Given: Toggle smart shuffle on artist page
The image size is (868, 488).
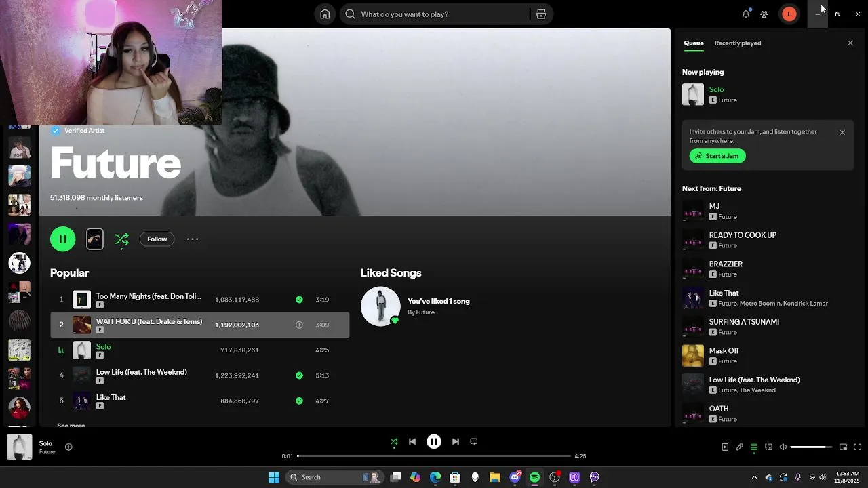Looking at the screenshot, I should click(x=121, y=239).
